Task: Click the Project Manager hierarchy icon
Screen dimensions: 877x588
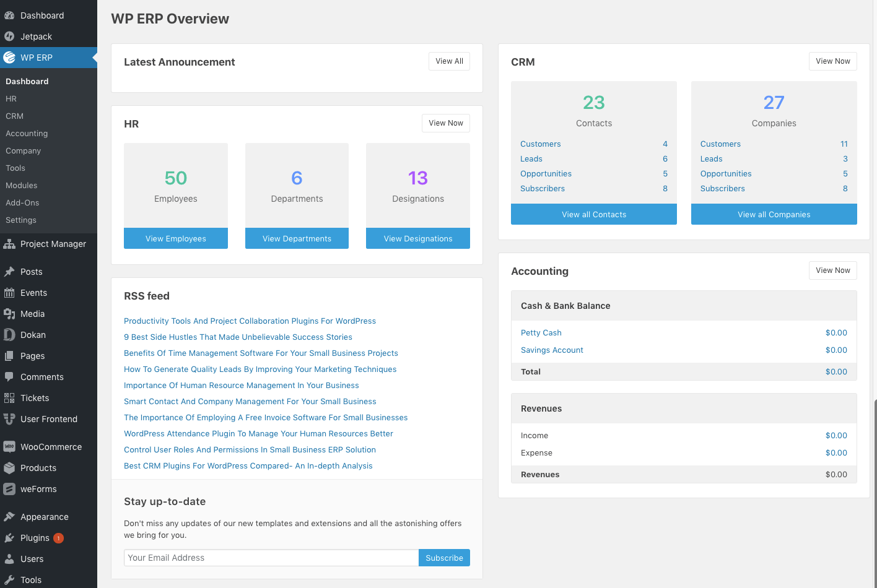Action: (x=9, y=244)
